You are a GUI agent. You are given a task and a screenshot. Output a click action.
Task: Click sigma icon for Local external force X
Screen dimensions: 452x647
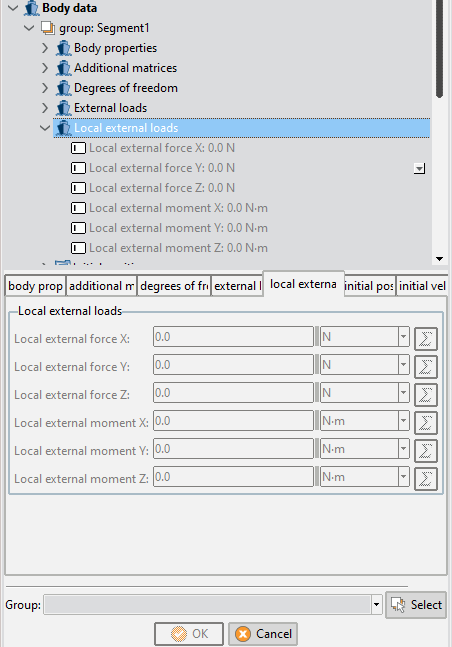tap(426, 339)
